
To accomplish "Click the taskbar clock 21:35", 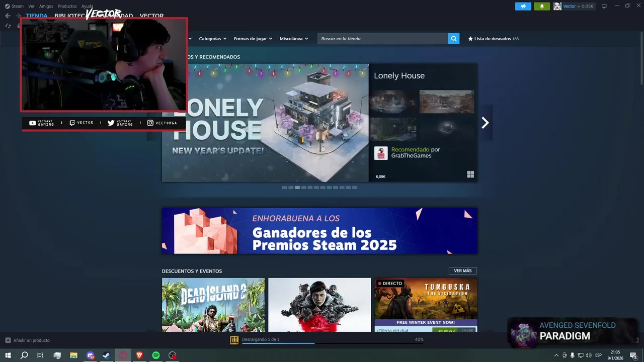I will point(615,355).
